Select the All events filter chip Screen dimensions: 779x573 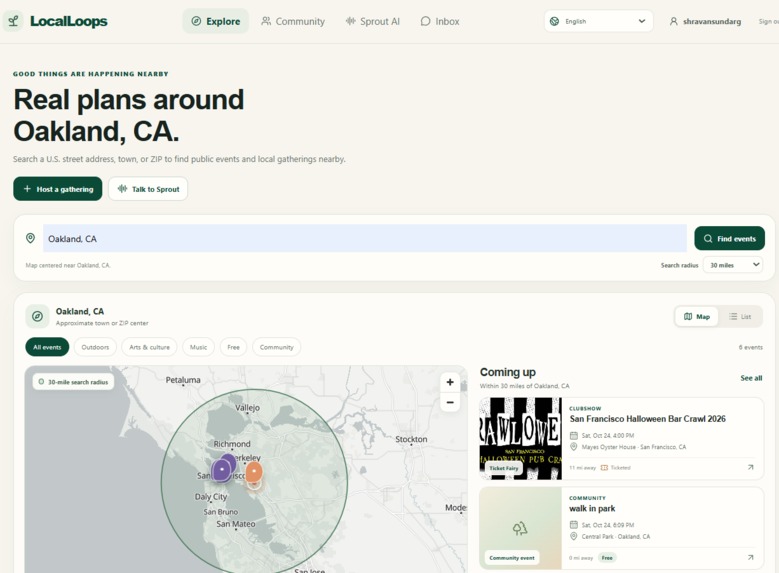(x=47, y=347)
